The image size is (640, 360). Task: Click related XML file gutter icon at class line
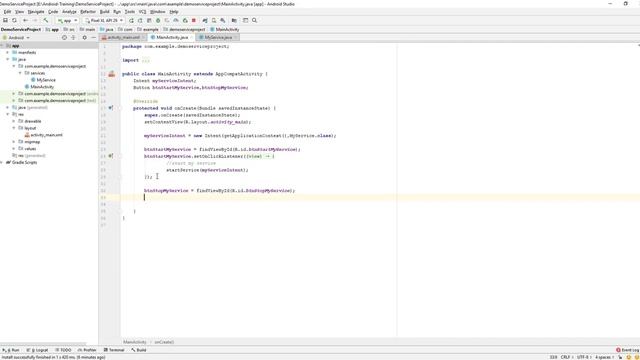click(111, 74)
